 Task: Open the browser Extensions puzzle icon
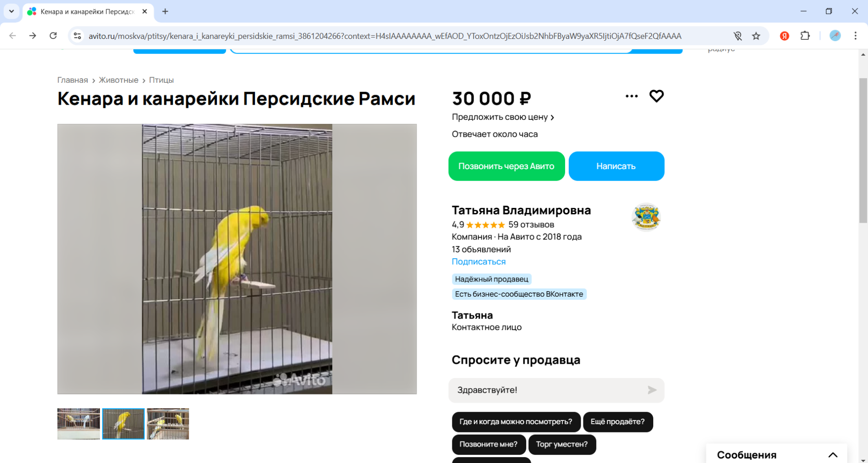805,36
